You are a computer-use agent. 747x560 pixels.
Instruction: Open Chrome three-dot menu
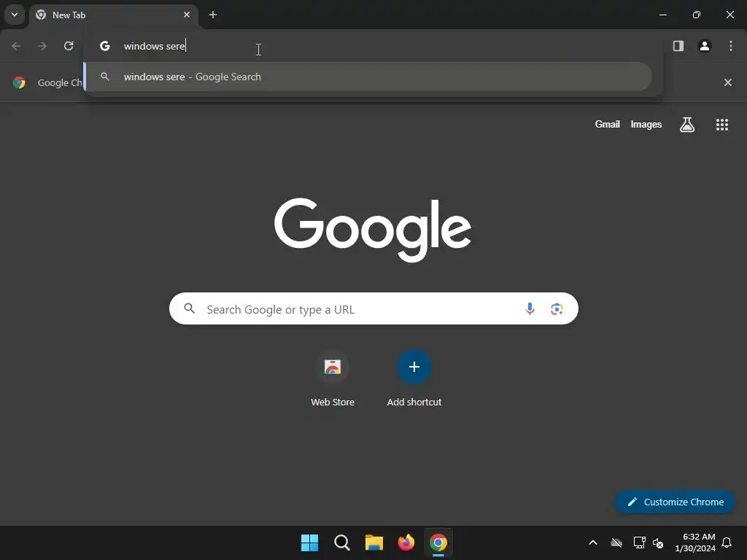pyautogui.click(x=731, y=46)
